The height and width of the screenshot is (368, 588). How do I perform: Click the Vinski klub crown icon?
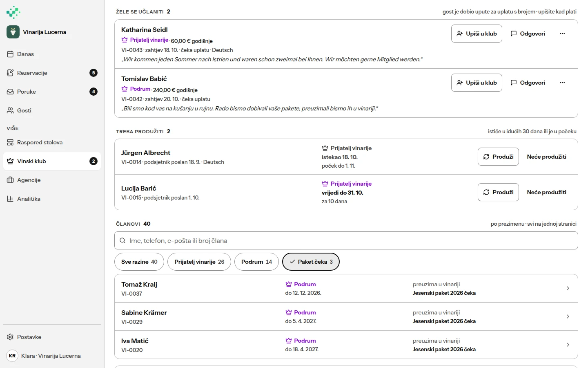click(x=10, y=161)
